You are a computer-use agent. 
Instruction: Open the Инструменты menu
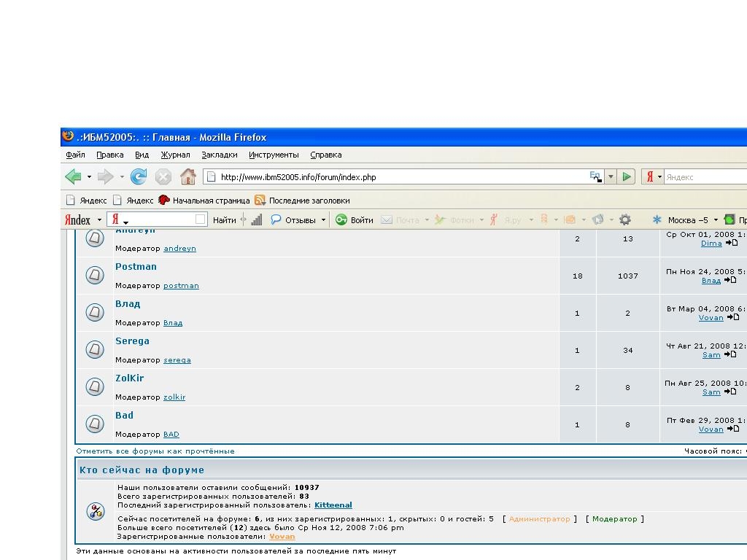click(274, 155)
